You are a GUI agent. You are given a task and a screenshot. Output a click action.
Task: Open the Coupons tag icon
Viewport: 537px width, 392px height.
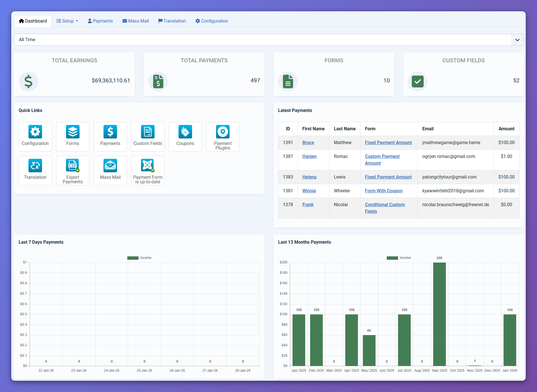pos(185,132)
